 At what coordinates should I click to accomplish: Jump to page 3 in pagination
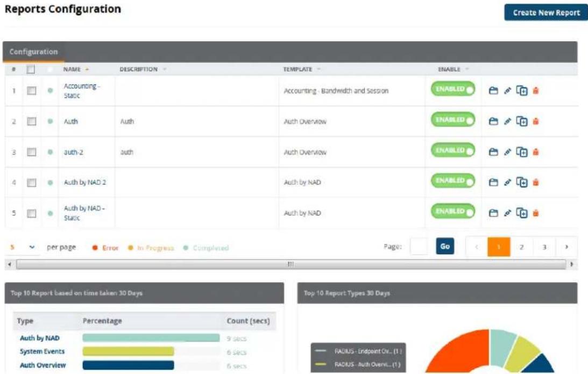[544, 247]
